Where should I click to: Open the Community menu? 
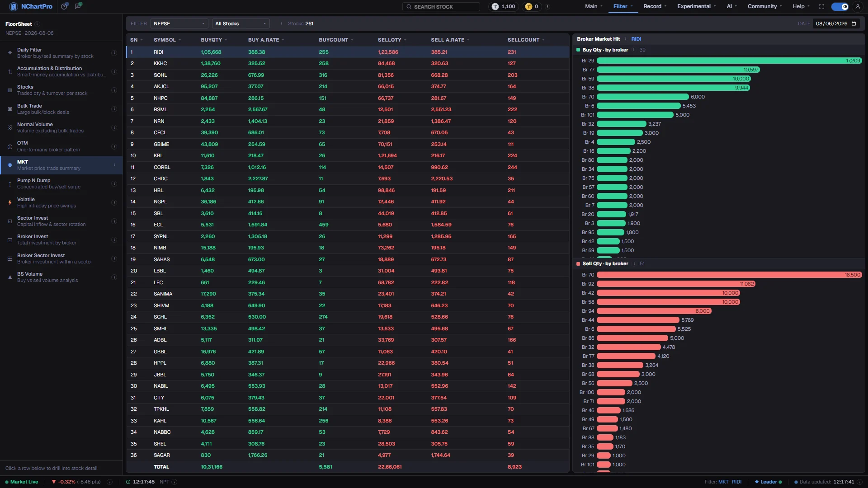(x=764, y=6)
